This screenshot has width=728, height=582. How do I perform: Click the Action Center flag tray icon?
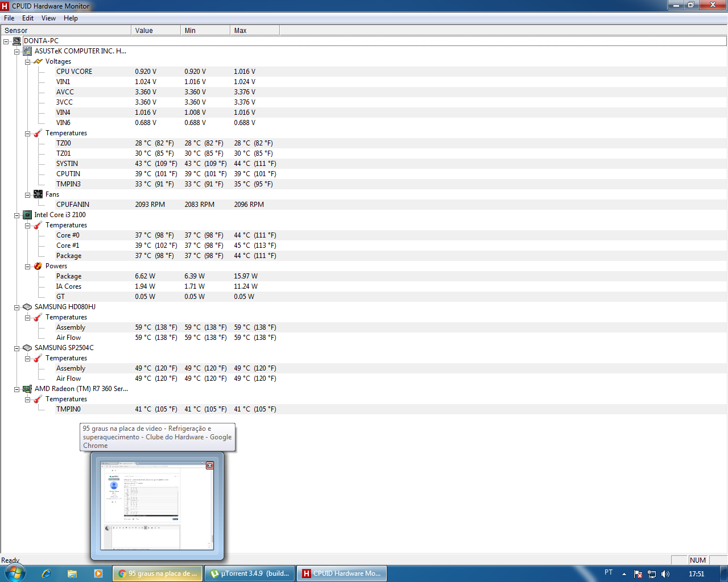[x=638, y=574]
